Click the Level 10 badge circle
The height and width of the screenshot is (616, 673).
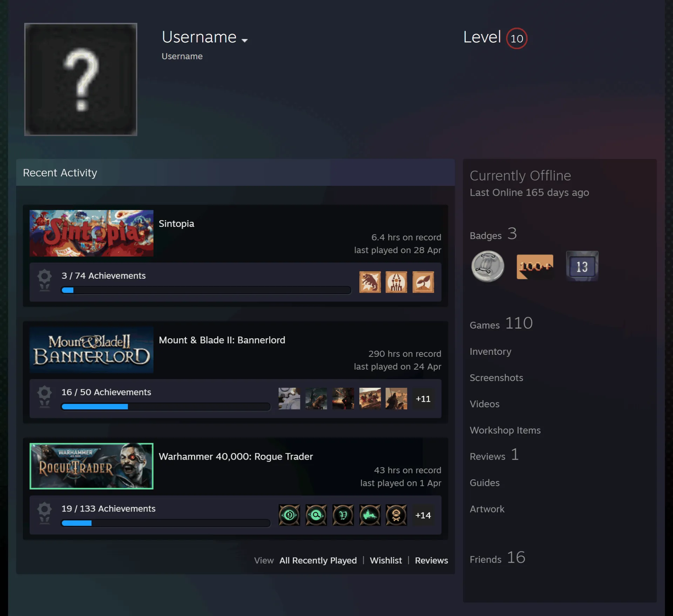517,38
